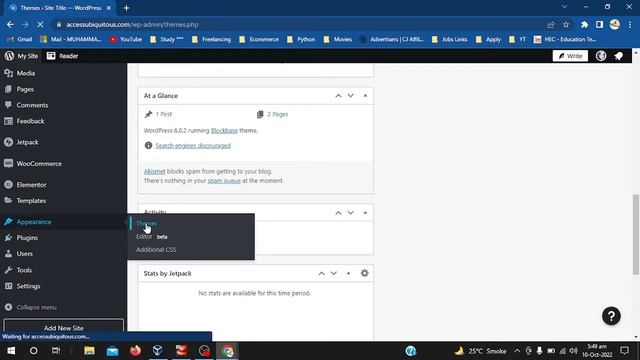
Task: Open Python bookmark folder
Action: [x=301, y=39]
